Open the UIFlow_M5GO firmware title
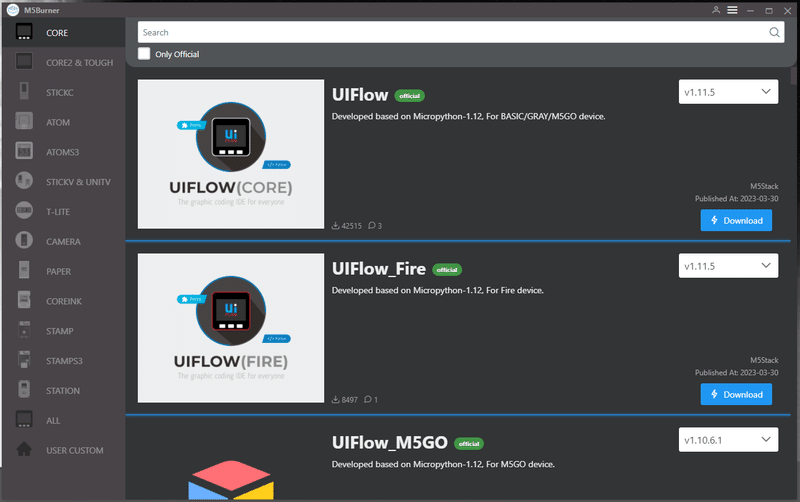 [x=389, y=443]
